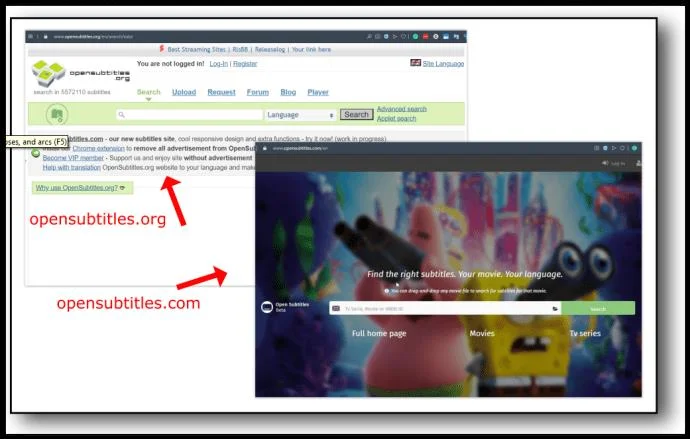The image size is (690, 439).
Task: Click the Log-In link on opensubtitles.org
Action: (219, 63)
